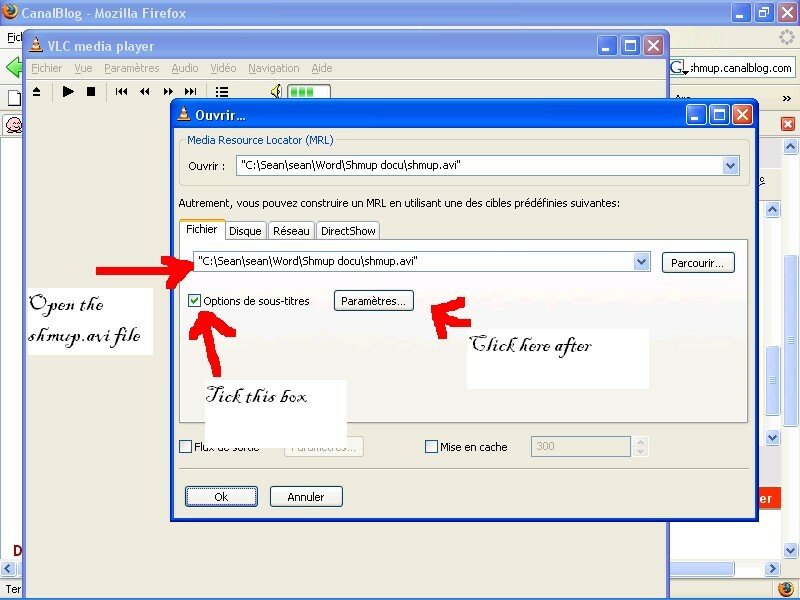Close the Firefox window
Image resolution: width=800 pixels, height=600 pixels.
click(788, 12)
